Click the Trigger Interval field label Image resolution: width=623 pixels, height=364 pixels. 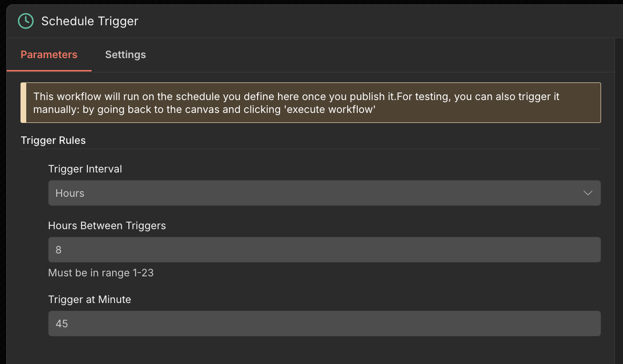tap(85, 169)
